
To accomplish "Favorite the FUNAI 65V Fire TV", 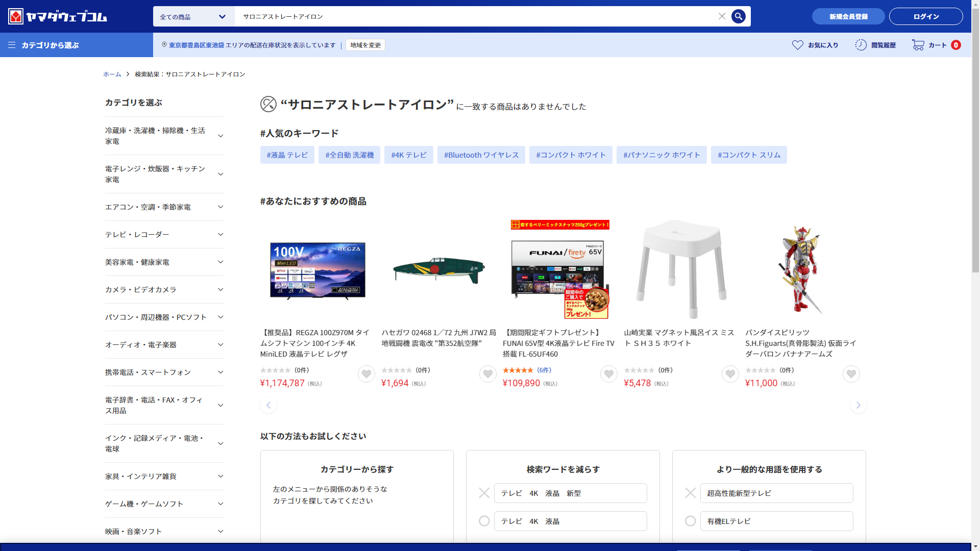I will [x=608, y=374].
